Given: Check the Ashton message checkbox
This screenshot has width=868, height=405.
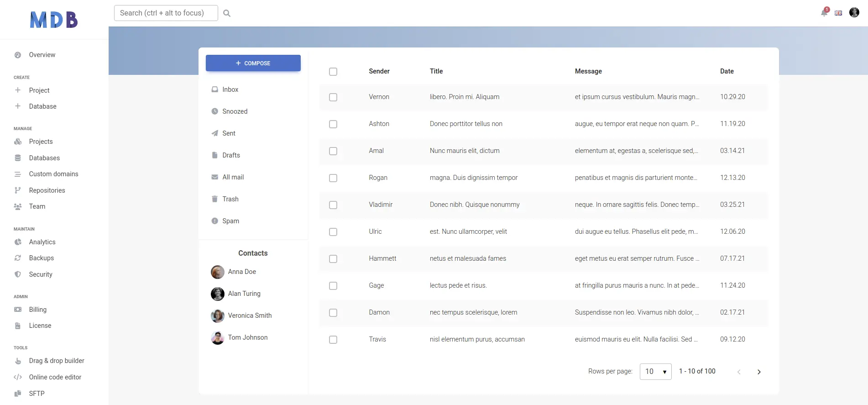Looking at the screenshot, I should tap(333, 124).
